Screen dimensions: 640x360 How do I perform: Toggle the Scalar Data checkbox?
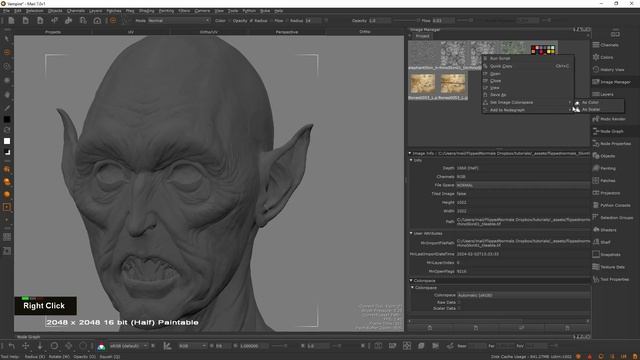[459, 308]
